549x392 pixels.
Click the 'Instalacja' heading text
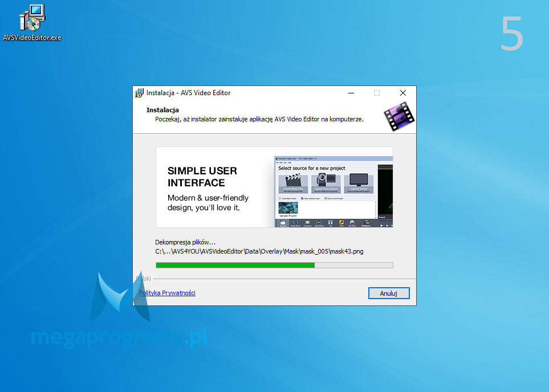tap(162, 110)
